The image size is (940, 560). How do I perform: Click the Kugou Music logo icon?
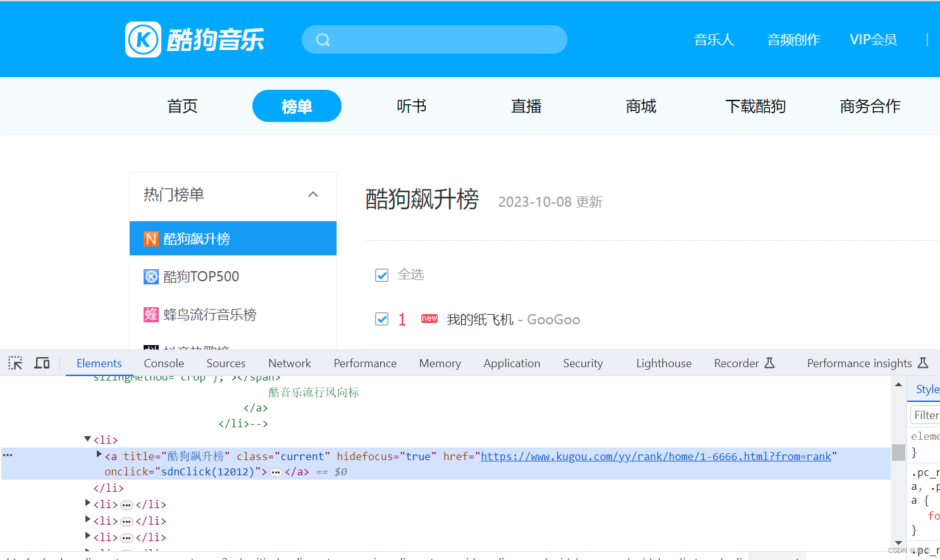pos(144,40)
